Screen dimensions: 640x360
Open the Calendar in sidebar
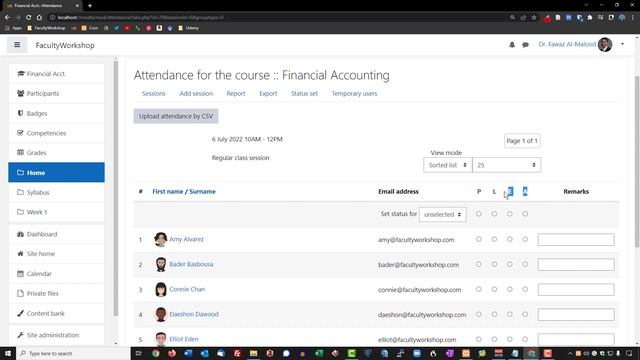[56, 274]
